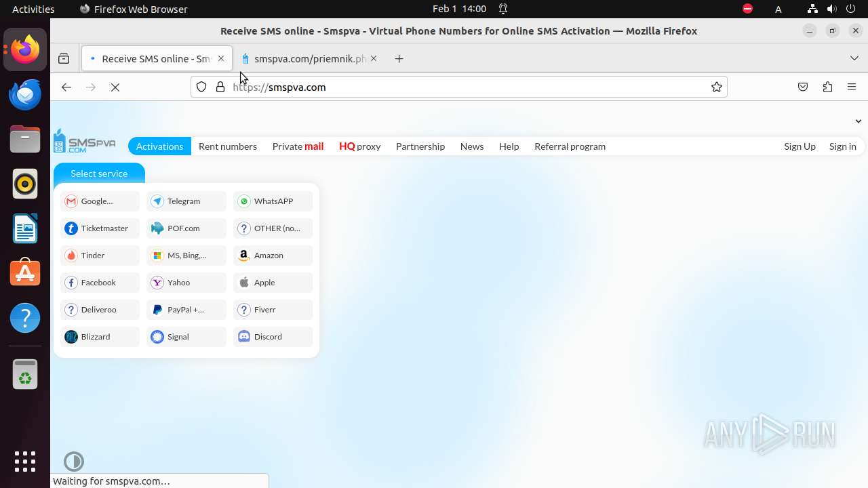Image resolution: width=868 pixels, height=488 pixels.
Task: View site security lock information
Action: point(220,87)
